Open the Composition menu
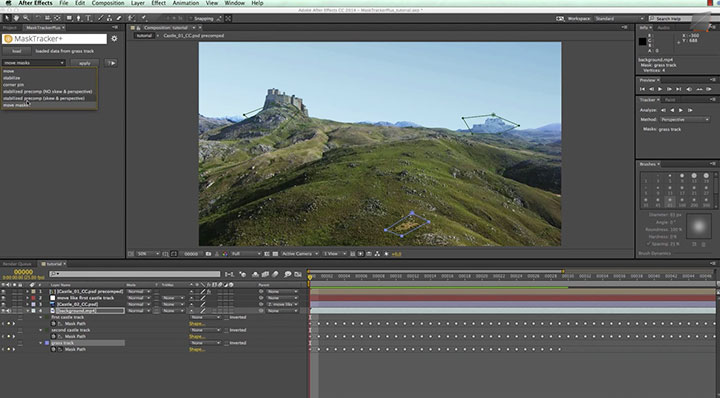The image size is (720, 398). [x=108, y=3]
